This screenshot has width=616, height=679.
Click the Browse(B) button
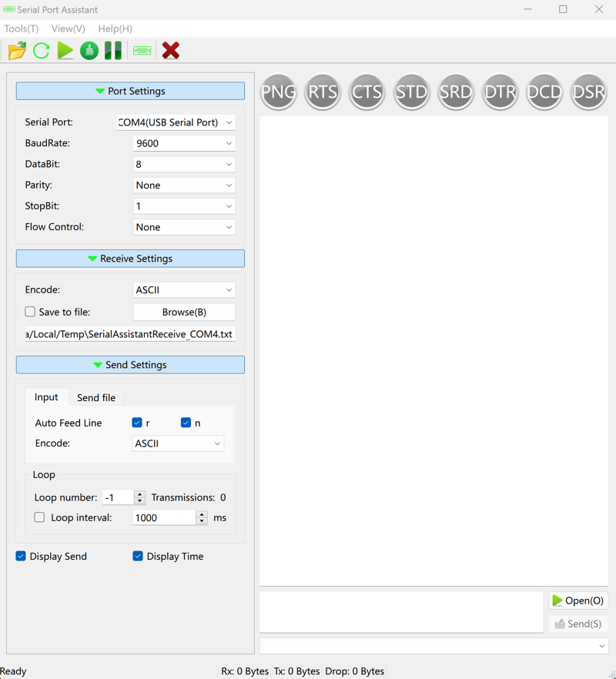click(184, 312)
